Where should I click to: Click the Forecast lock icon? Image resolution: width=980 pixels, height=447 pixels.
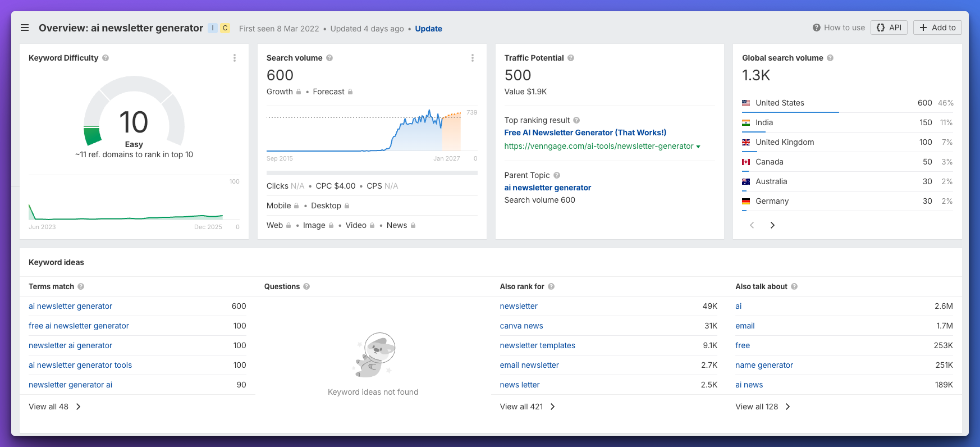[x=350, y=92]
